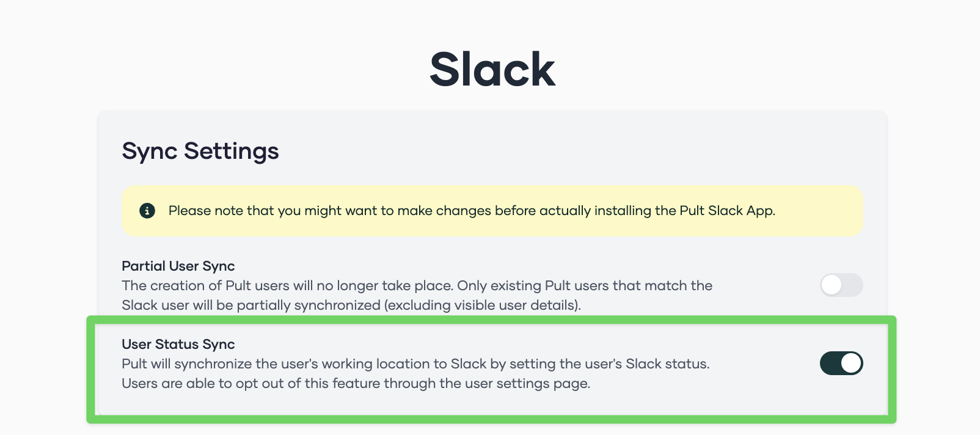Disable the User Status Sync toggle
The image size is (980, 435).
(841, 363)
